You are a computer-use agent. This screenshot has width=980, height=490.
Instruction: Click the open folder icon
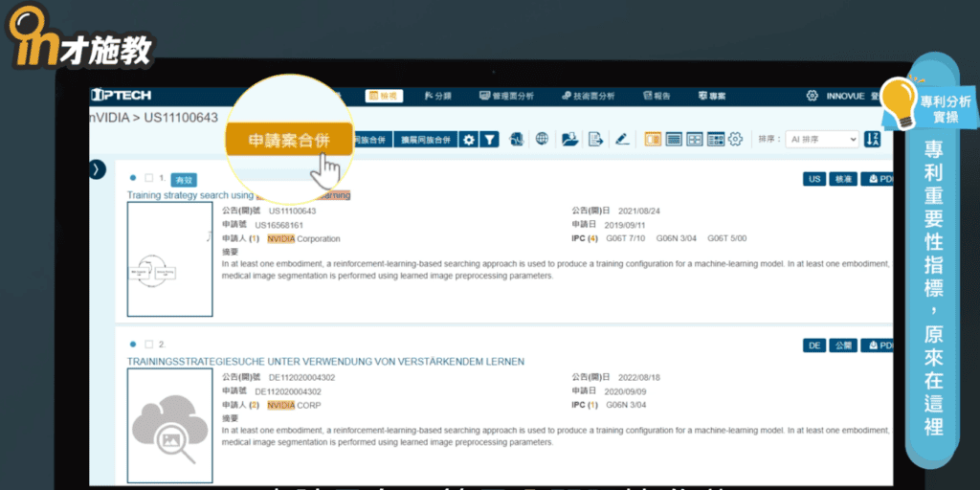point(569,139)
